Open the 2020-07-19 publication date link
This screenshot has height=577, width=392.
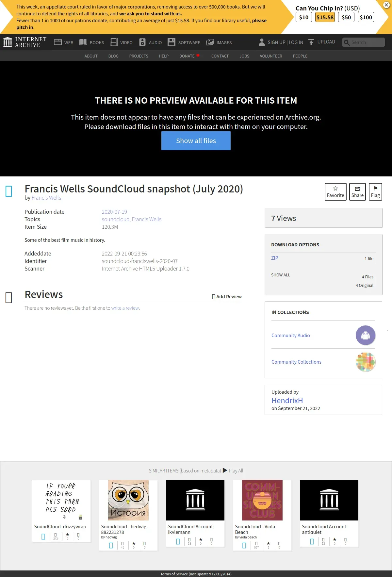click(x=114, y=212)
